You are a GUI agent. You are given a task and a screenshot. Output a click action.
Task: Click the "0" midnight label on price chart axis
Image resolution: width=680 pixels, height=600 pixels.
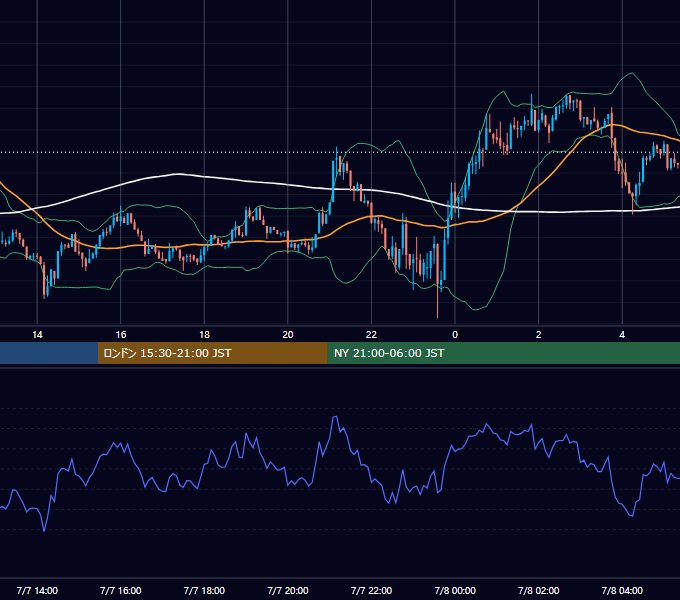tap(455, 334)
